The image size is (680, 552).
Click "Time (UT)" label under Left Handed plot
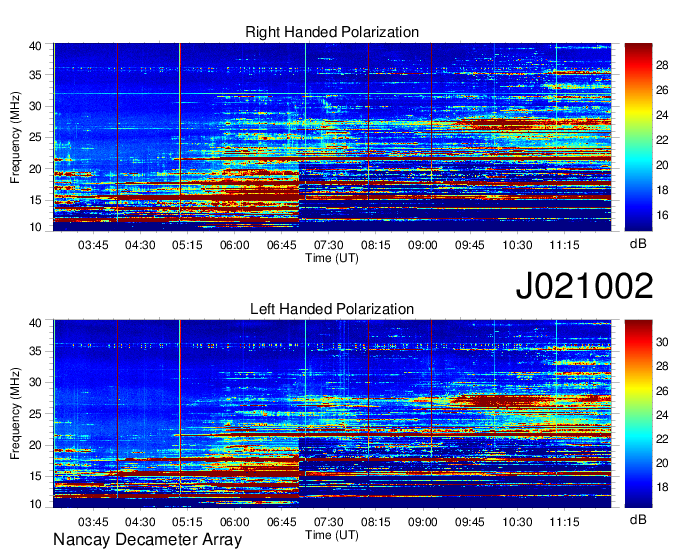(x=332, y=535)
